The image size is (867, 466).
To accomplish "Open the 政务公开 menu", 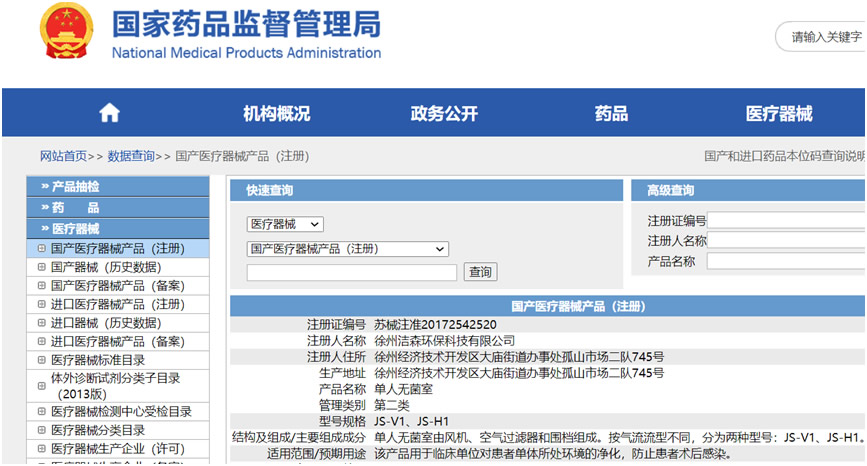I will coord(444,113).
